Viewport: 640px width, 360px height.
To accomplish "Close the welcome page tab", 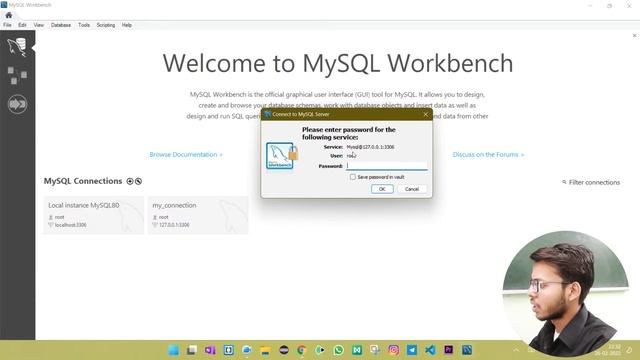I will click(x=634, y=36).
